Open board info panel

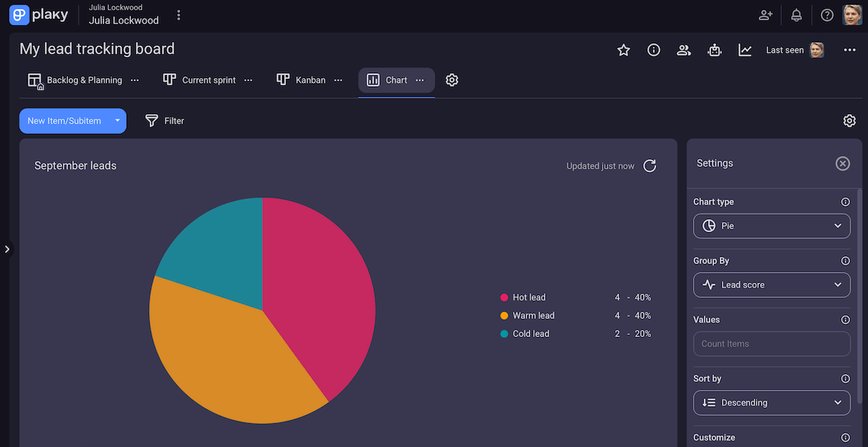(x=654, y=50)
